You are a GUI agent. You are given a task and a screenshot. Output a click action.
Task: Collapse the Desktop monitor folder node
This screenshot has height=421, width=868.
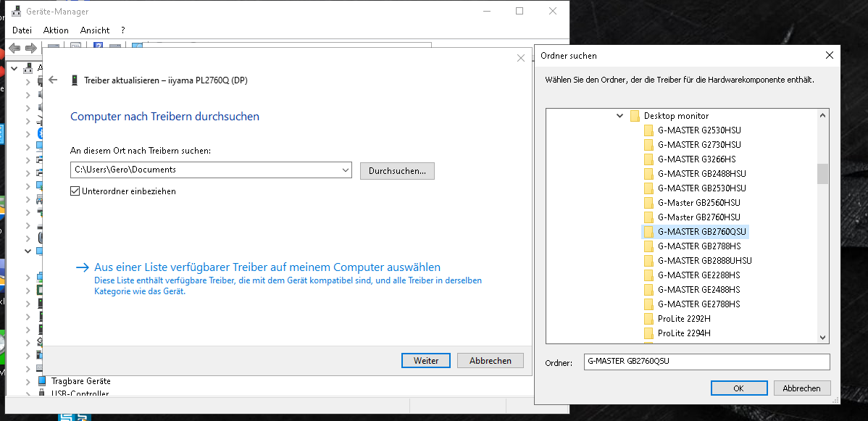coord(619,116)
